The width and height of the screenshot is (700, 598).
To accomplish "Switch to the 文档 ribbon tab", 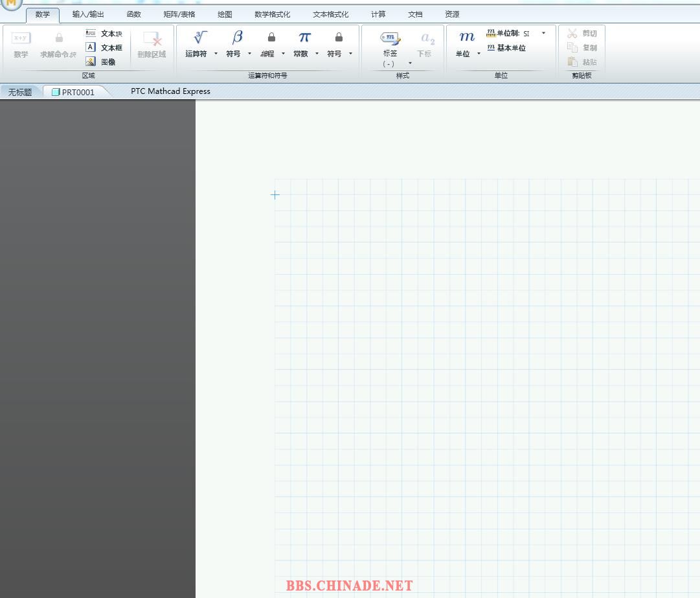I will pos(415,14).
